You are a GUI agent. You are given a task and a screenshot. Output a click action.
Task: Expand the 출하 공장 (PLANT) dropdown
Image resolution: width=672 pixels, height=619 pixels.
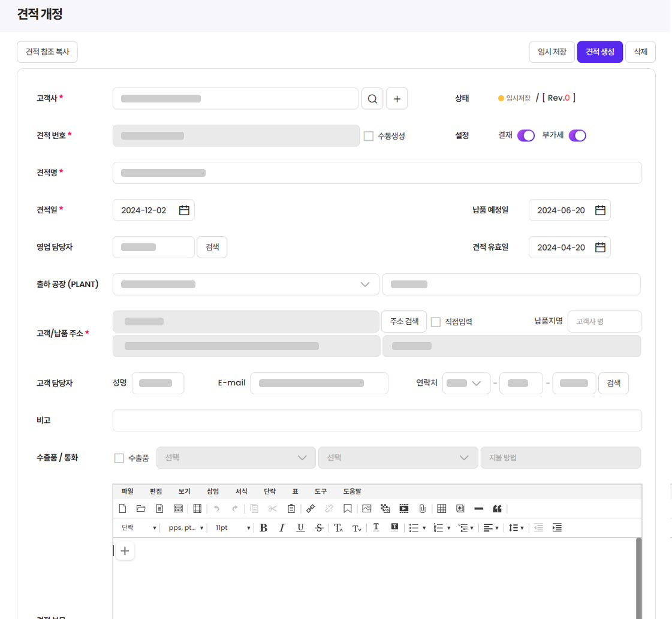[x=365, y=285]
